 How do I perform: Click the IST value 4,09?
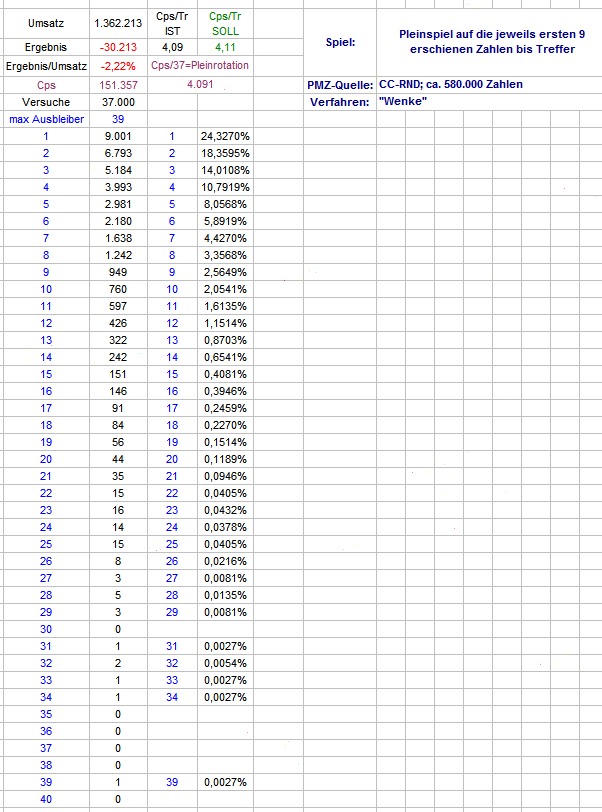(173, 47)
